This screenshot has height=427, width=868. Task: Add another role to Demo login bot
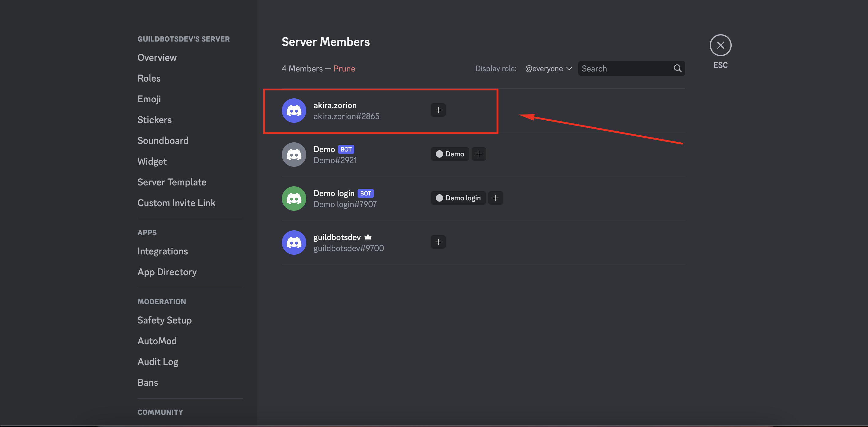pos(495,198)
